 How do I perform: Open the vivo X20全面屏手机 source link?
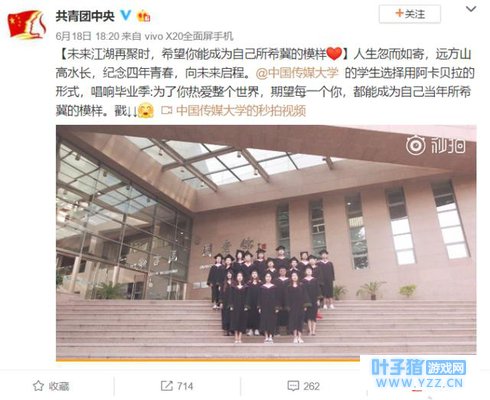click(188, 36)
